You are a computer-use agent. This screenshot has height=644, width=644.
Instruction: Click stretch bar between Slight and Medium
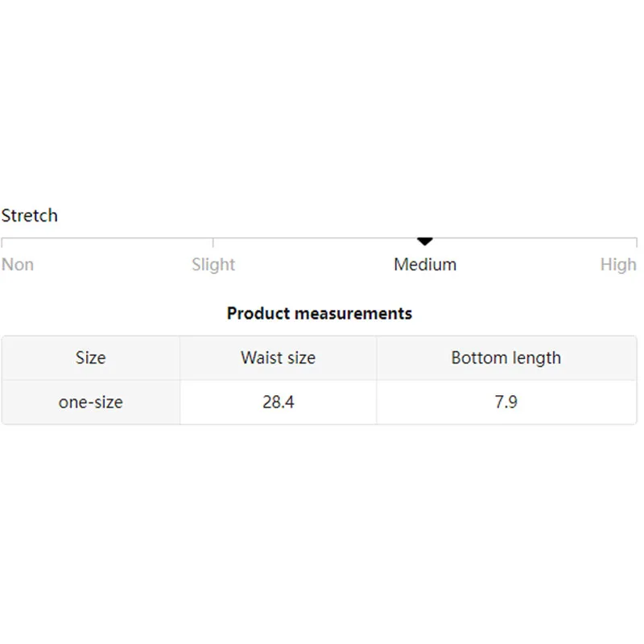318,238
